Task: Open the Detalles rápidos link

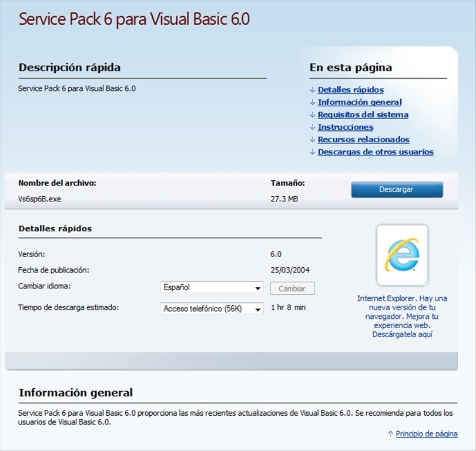Action: [350, 90]
